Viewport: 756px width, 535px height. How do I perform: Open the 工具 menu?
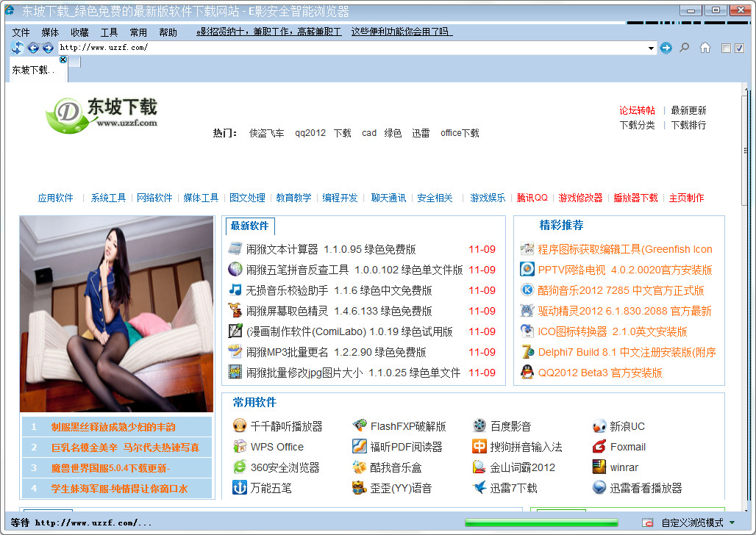pos(109,32)
